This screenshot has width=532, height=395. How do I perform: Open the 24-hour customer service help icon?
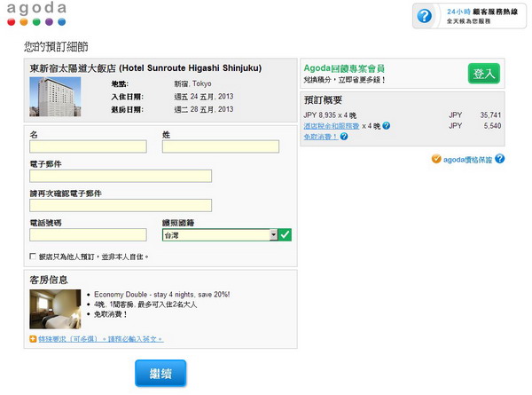tap(424, 16)
